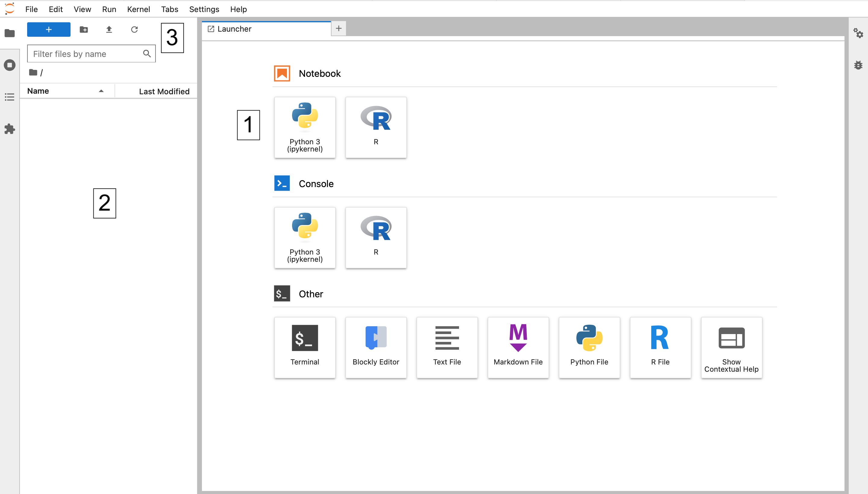Click the Settings menu item
This screenshot has width=868, height=494.
click(x=203, y=9)
